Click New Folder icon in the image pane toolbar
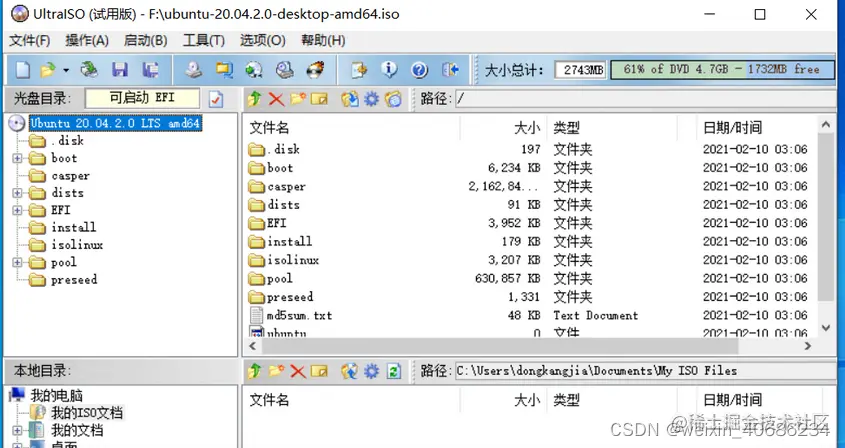This screenshot has width=845, height=448. click(x=298, y=99)
